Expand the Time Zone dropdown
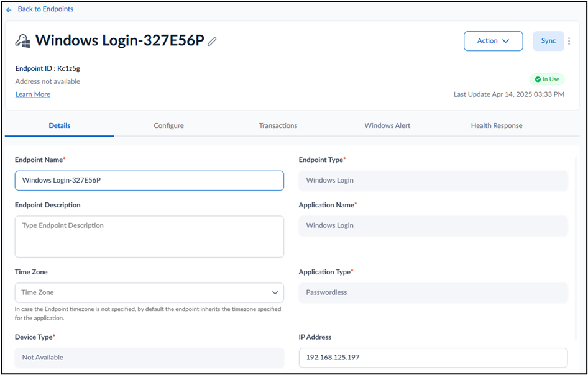 point(149,292)
